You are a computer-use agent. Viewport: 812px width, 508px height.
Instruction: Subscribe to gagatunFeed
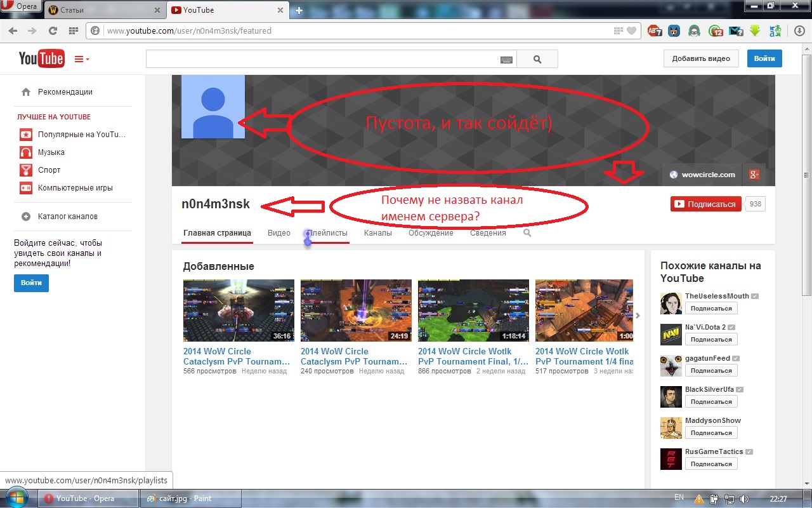(x=711, y=370)
